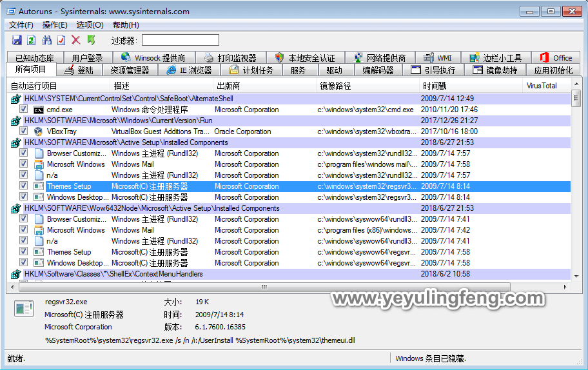The height and width of the screenshot is (370, 588).
Task: Switch to the Winsock 提供商 tab
Action: [153, 58]
